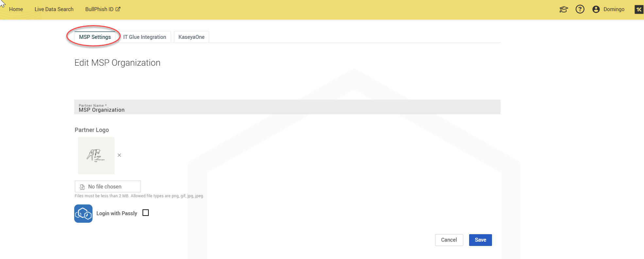The height and width of the screenshot is (259, 644).
Task: Save the MSP organization changes
Action: [x=480, y=240]
